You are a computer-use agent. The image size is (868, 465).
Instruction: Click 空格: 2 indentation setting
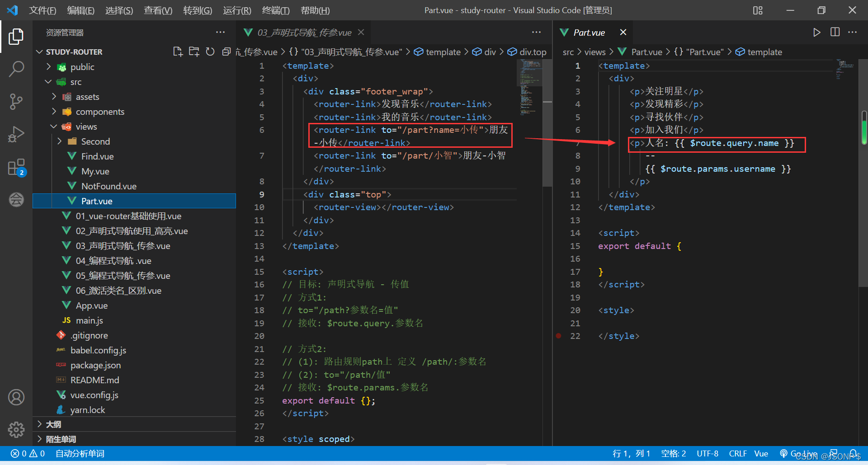[x=674, y=454]
